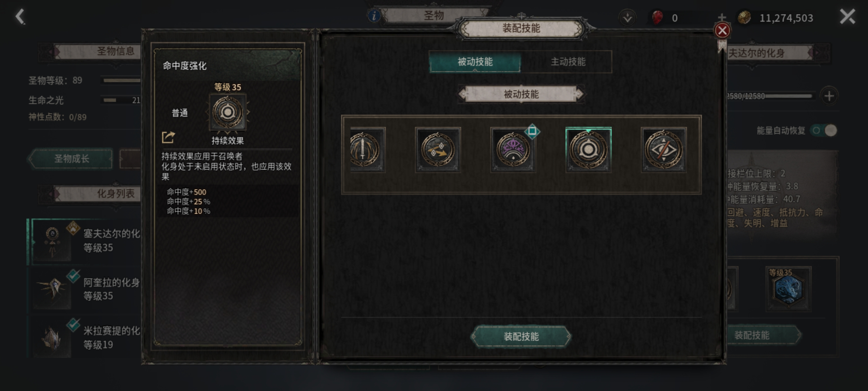Select the sword passive skill icon
This screenshot has height=391, width=868.
(x=367, y=150)
